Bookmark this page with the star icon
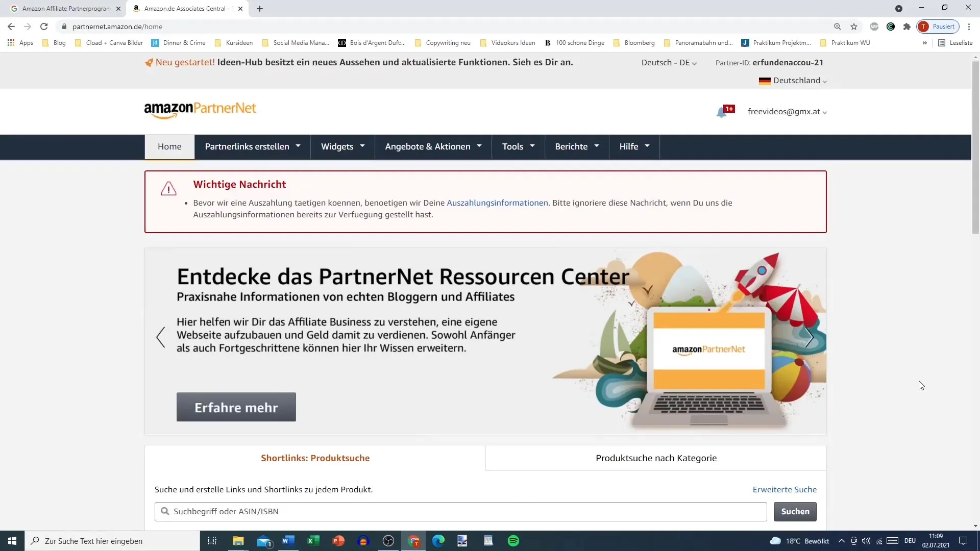 [x=854, y=27]
